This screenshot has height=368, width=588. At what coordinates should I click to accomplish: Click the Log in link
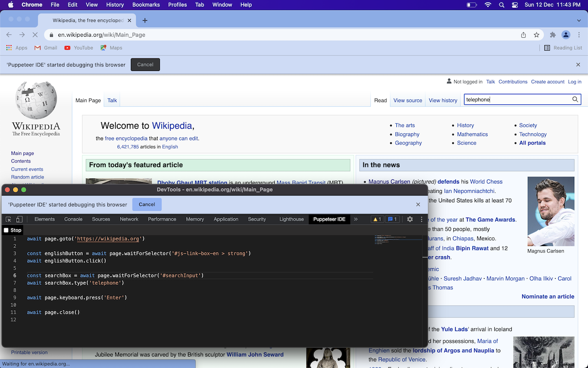click(x=575, y=82)
